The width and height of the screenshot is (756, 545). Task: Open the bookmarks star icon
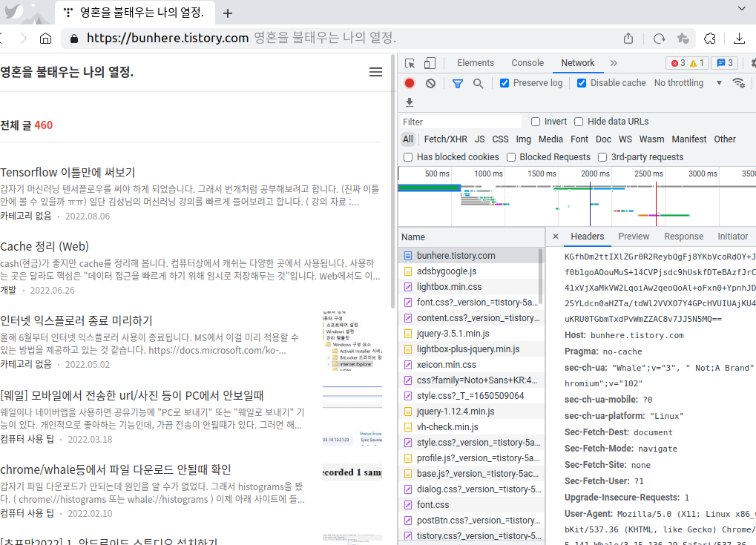[683, 39]
